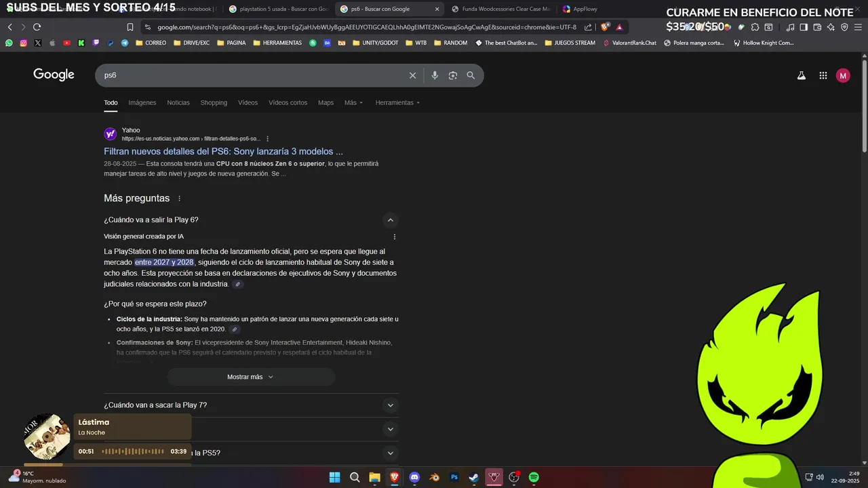Seek in Lástima track waveform bar
Viewport: 868px width, 488px height.
132,451
